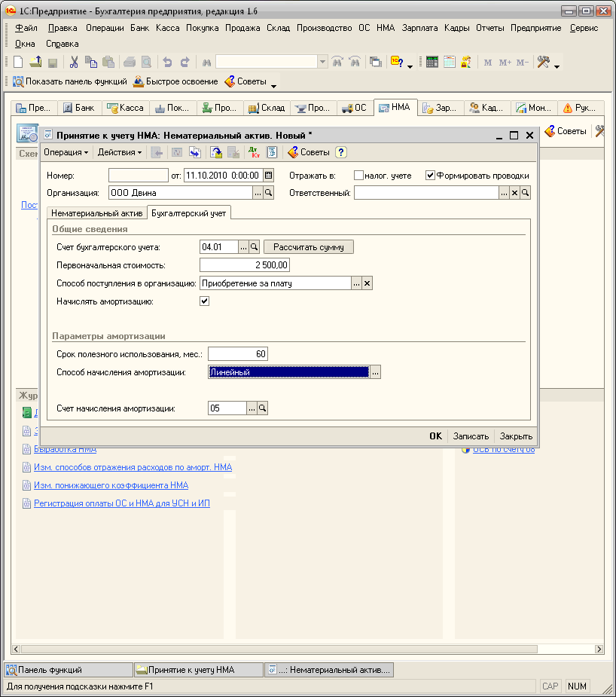This screenshot has height=697, width=616.
Task: Click the Рассчитать сумму button
Action: click(x=309, y=247)
